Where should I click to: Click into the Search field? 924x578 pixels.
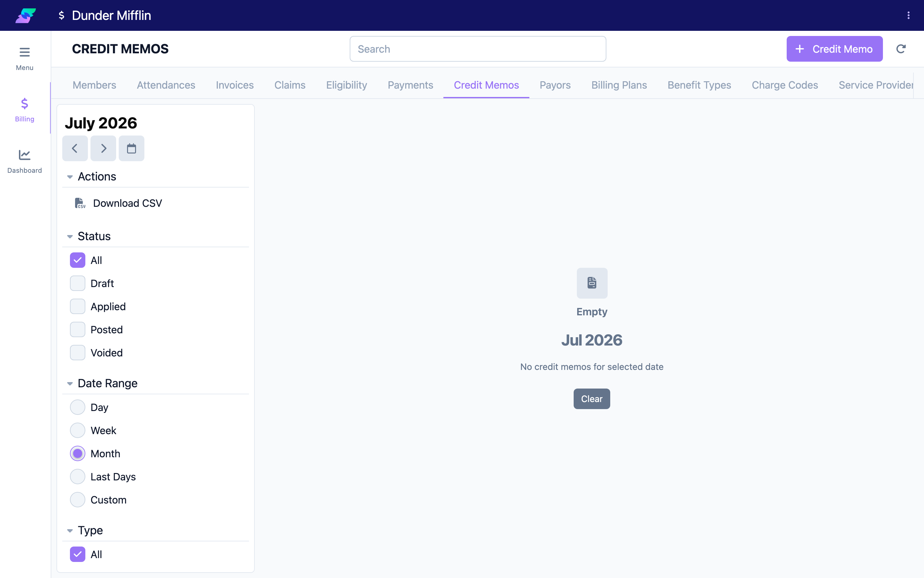tap(478, 49)
